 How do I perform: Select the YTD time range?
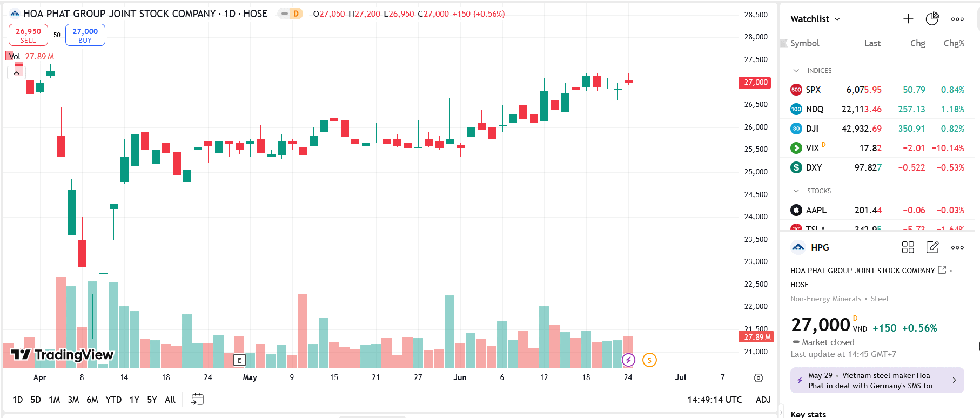113,400
